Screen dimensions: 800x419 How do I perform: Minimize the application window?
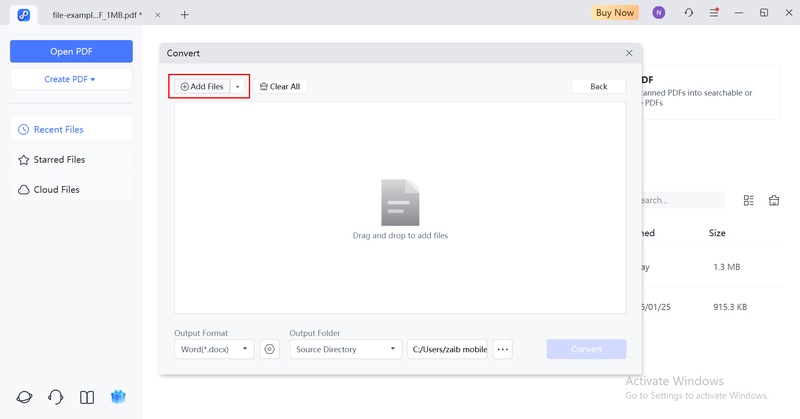[x=739, y=13]
